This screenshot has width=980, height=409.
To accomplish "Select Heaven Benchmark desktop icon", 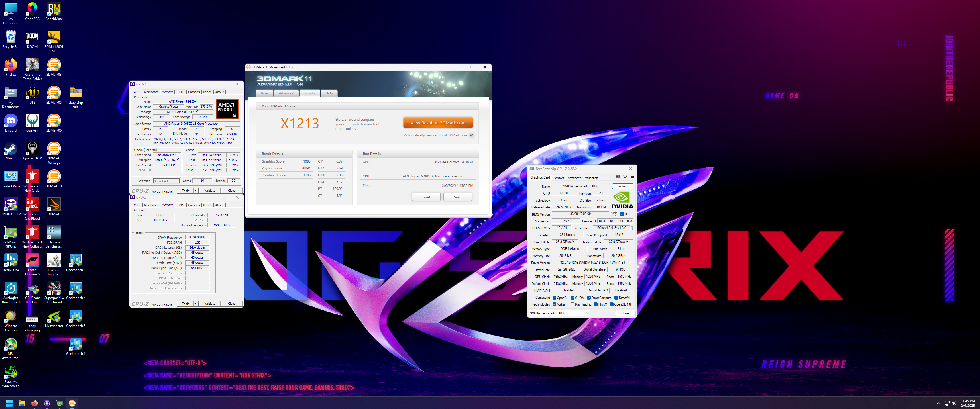I will tap(54, 237).
